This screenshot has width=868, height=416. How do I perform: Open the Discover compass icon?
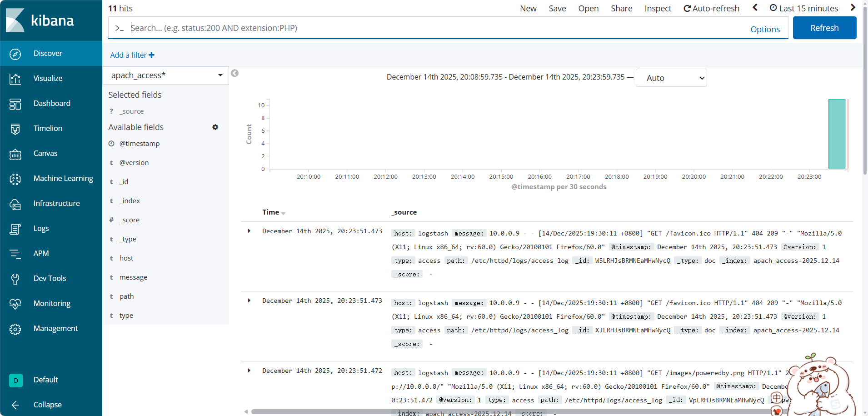[15, 54]
